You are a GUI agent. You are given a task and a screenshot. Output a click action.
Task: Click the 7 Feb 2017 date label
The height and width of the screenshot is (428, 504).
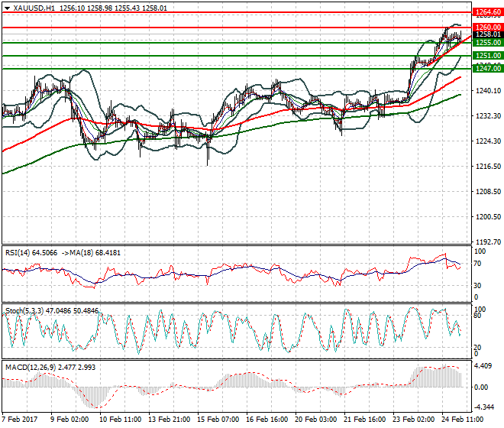click(20, 420)
